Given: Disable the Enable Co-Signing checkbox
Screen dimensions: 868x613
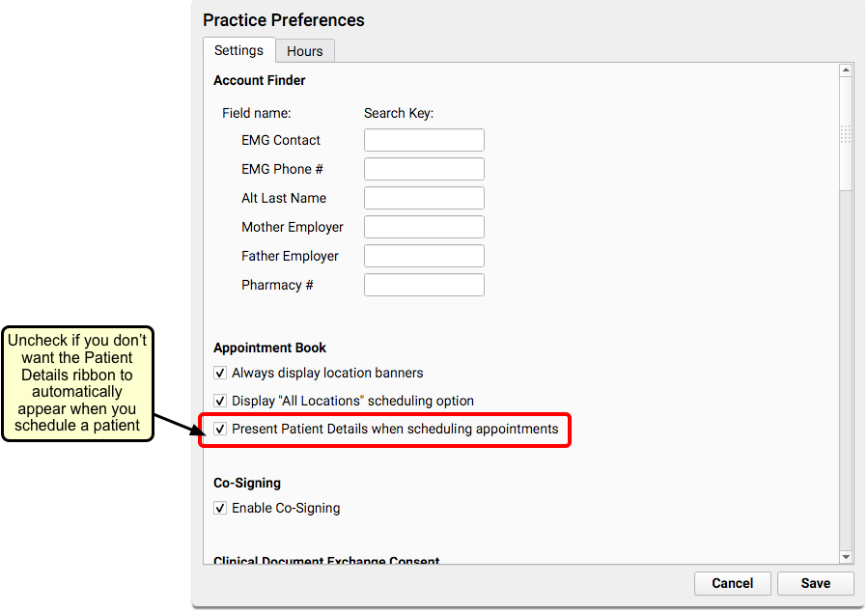Looking at the screenshot, I should (220, 508).
